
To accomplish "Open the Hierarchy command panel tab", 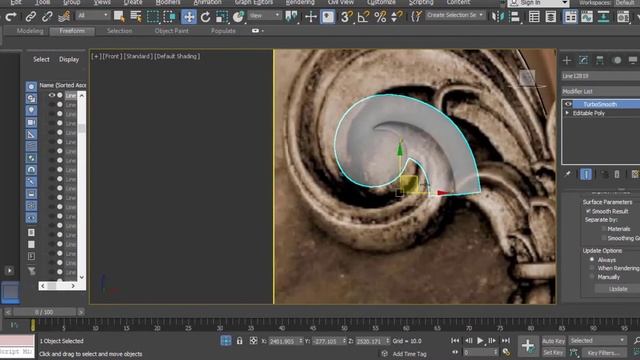I will click(x=600, y=60).
